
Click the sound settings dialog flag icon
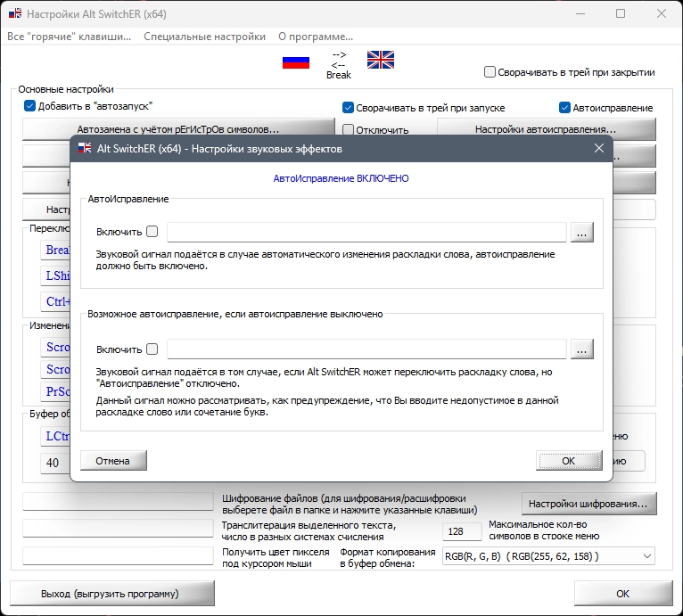[x=85, y=149]
